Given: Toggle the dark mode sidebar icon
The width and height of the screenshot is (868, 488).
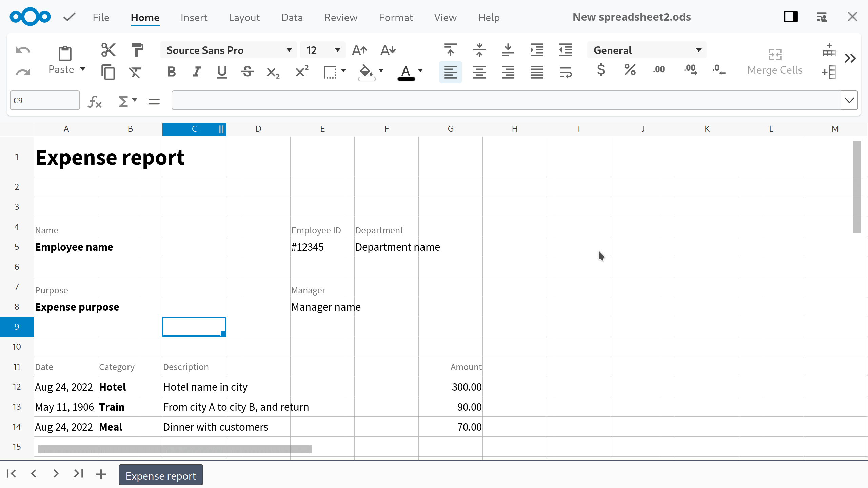Looking at the screenshot, I should point(790,16).
